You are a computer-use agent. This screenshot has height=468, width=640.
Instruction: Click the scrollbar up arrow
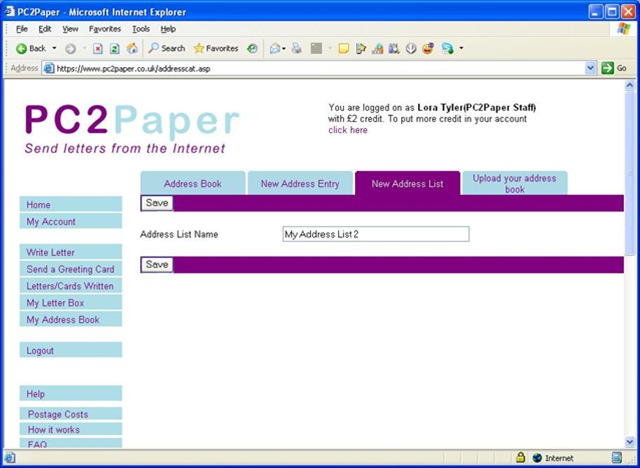(629, 85)
